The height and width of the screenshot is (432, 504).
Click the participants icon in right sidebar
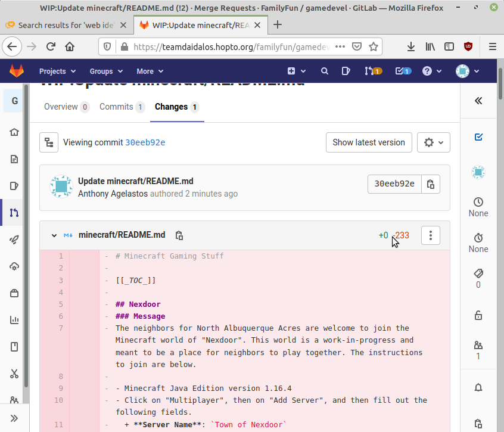pyautogui.click(x=478, y=345)
